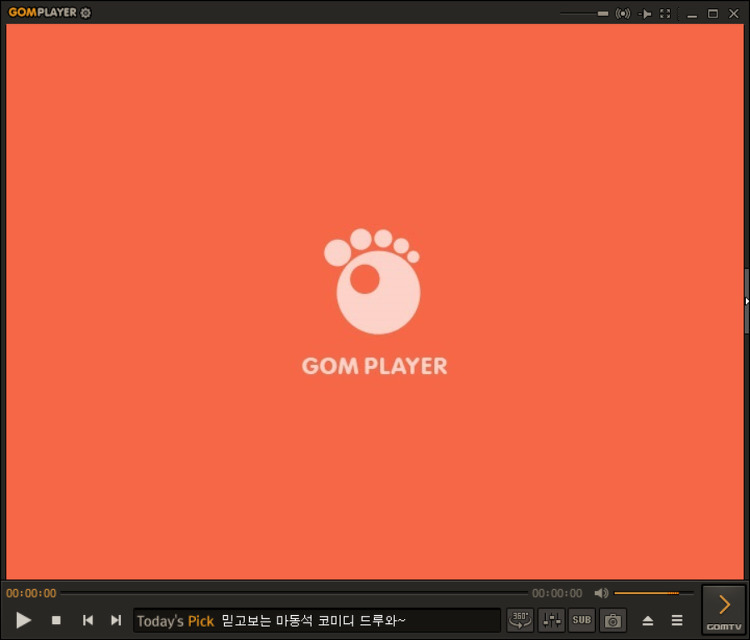Open the Today's Pick banner link
The image size is (750, 640).
point(317,620)
